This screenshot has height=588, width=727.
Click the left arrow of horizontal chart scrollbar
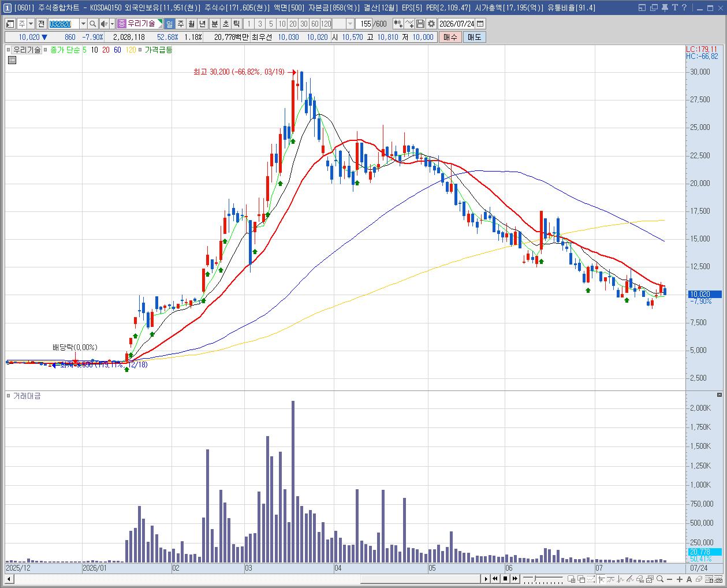[9, 579]
